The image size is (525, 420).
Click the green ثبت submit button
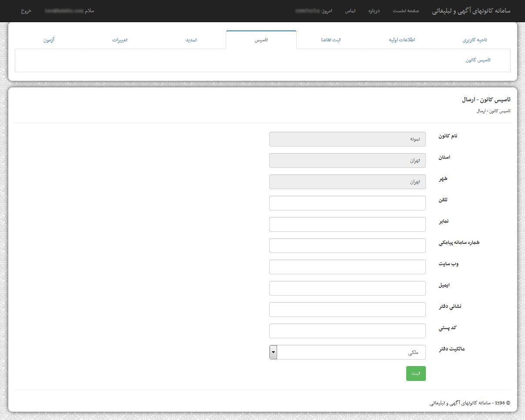tap(416, 373)
